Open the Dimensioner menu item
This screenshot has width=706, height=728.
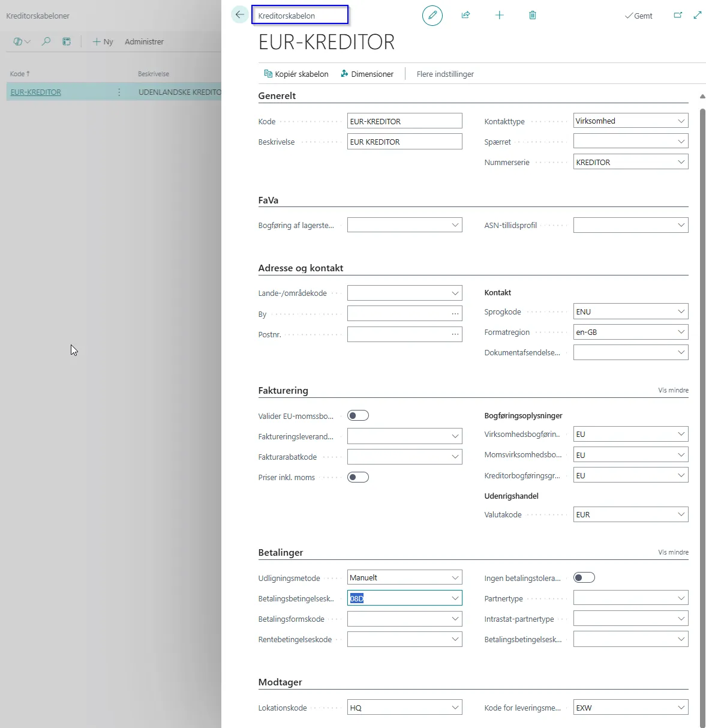click(x=367, y=74)
